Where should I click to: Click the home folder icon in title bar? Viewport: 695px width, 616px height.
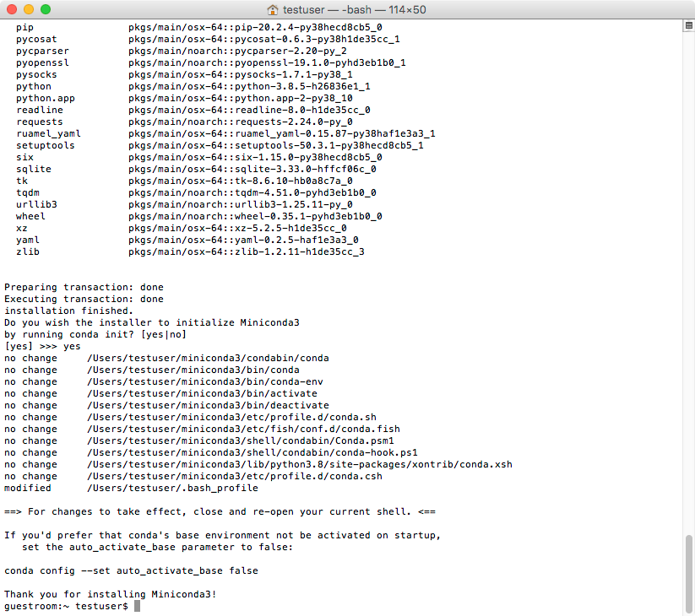[x=273, y=10]
